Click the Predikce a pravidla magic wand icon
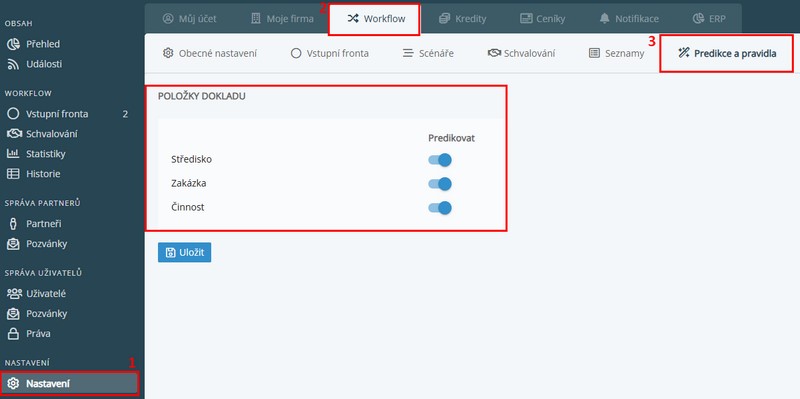800x399 pixels. [x=684, y=53]
